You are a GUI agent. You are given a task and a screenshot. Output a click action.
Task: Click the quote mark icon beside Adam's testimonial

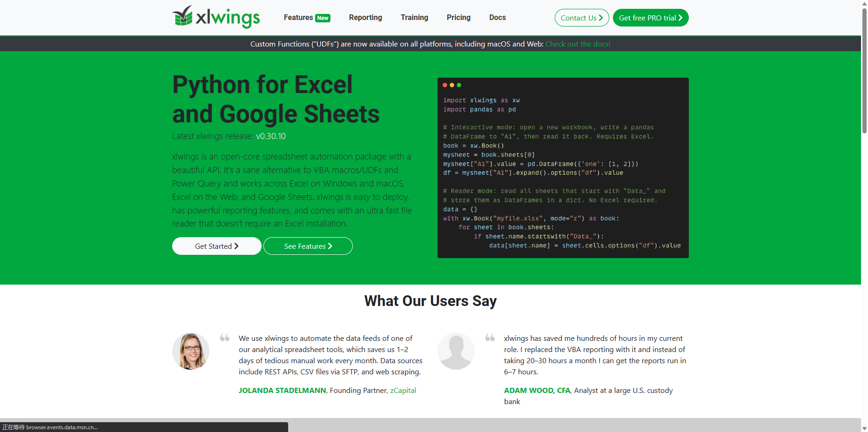click(490, 338)
